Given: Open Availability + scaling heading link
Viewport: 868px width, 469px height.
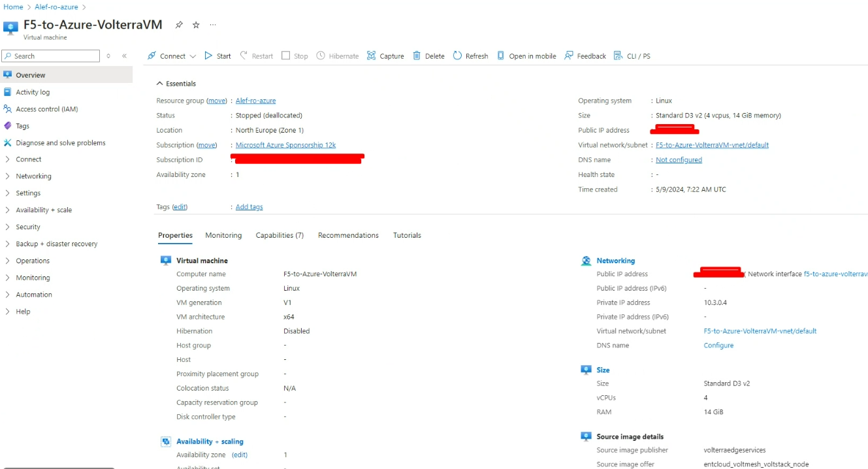Looking at the screenshot, I should pos(210,442).
